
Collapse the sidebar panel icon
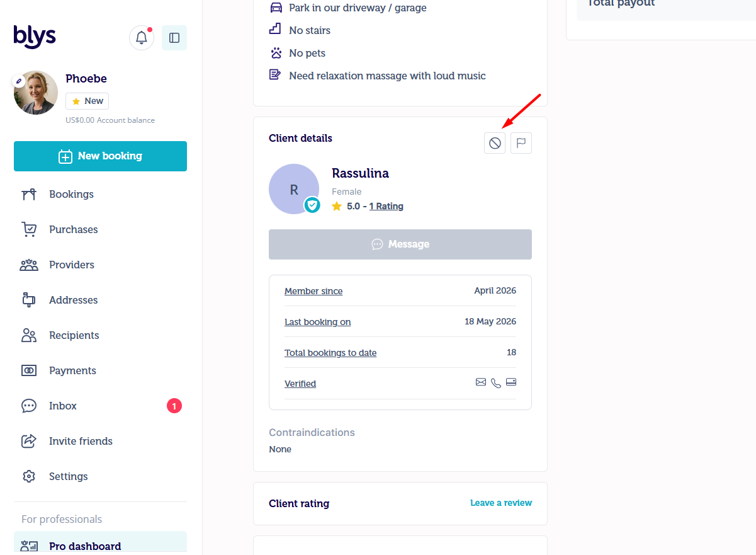pyautogui.click(x=174, y=38)
